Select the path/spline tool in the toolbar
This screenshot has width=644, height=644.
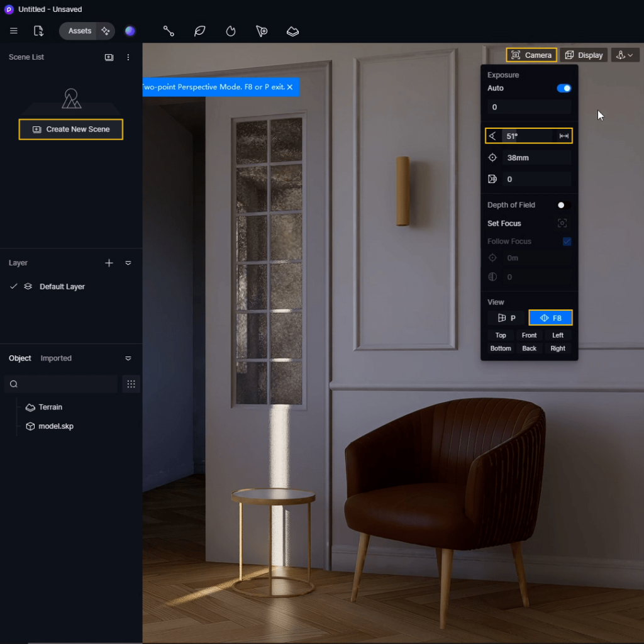(169, 31)
